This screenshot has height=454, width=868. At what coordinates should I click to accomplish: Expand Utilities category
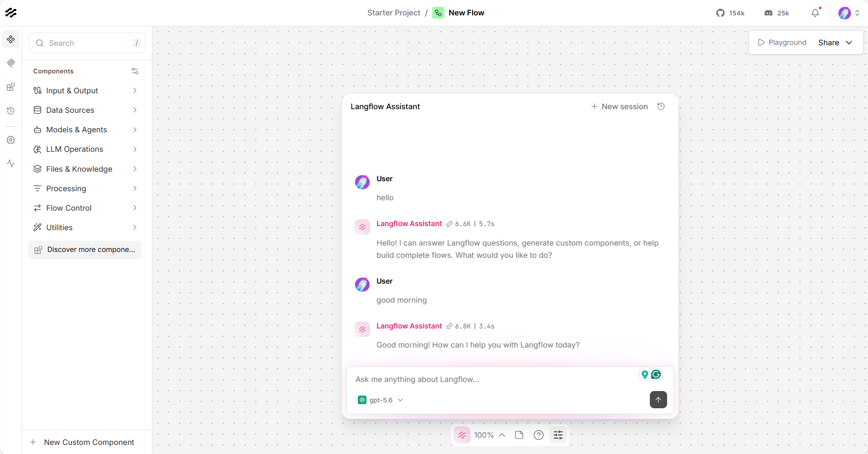coord(85,227)
